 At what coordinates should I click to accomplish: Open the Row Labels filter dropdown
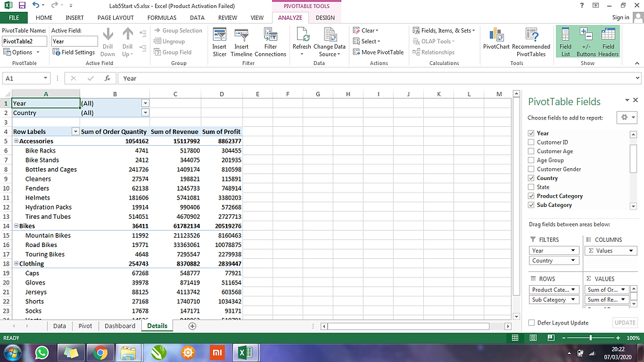(x=75, y=132)
